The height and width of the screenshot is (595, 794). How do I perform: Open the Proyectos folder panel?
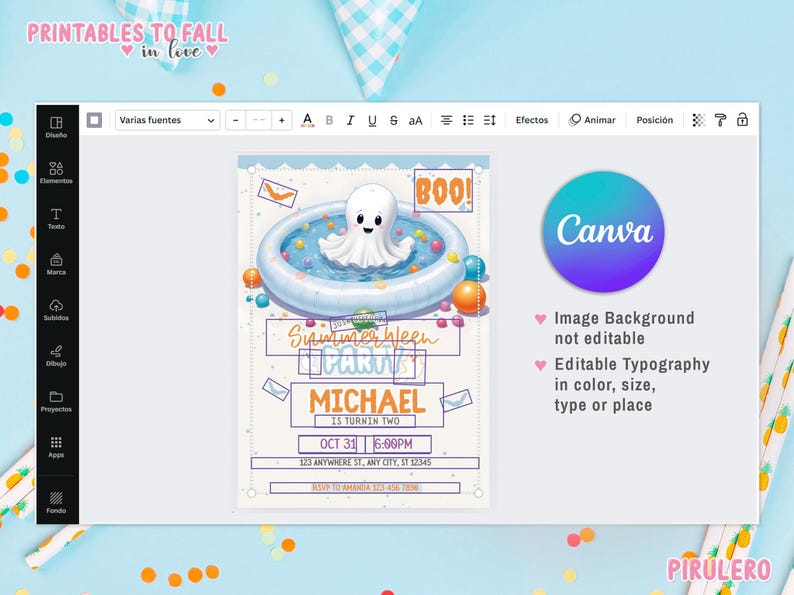pyautogui.click(x=56, y=401)
